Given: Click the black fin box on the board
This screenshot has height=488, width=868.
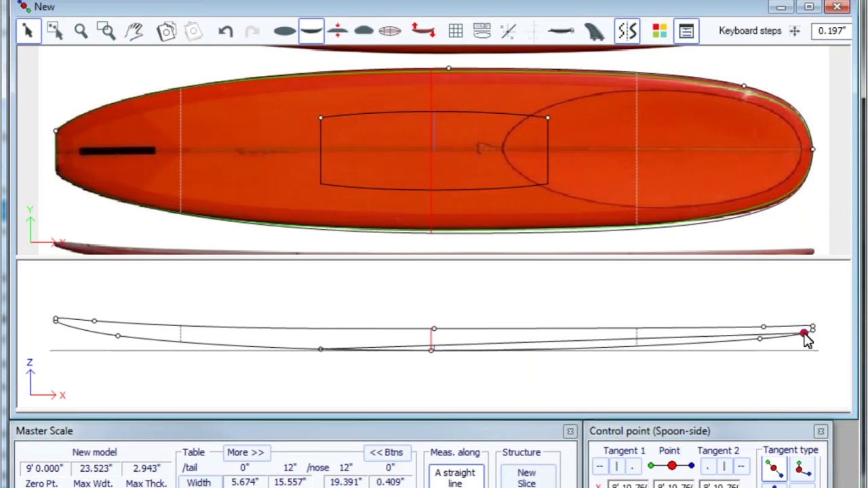Looking at the screenshot, I should 117,150.
